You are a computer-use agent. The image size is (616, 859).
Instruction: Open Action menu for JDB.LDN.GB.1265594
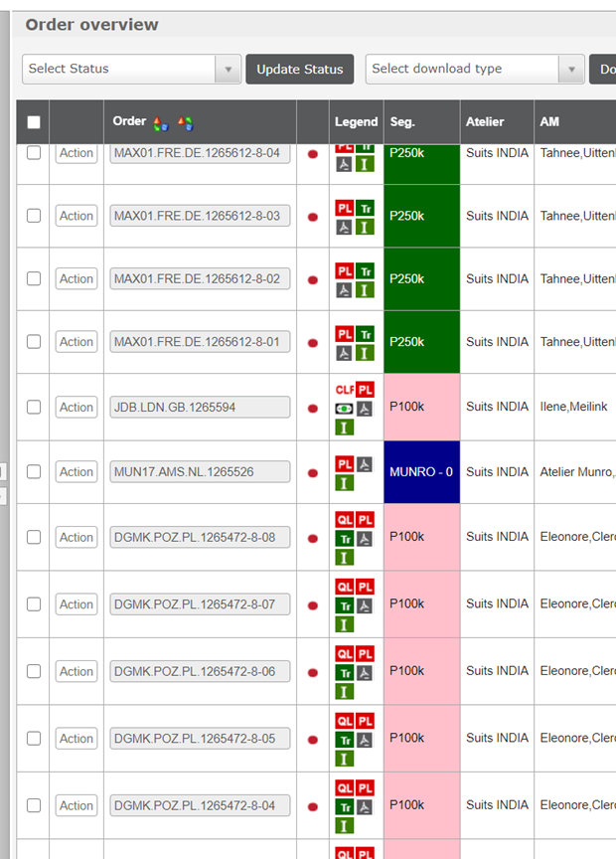77,407
